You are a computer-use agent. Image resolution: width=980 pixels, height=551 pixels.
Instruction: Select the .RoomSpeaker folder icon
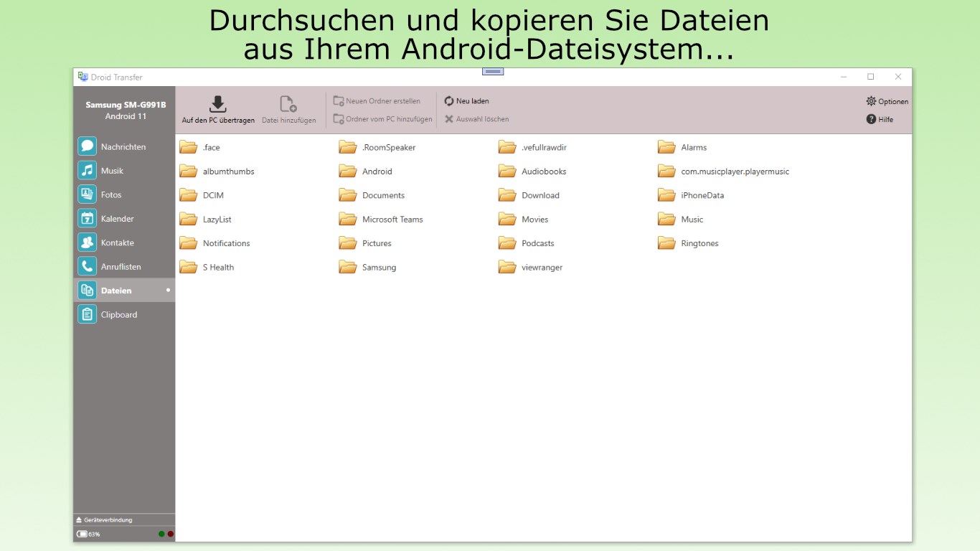pyautogui.click(x=348, y=147)
